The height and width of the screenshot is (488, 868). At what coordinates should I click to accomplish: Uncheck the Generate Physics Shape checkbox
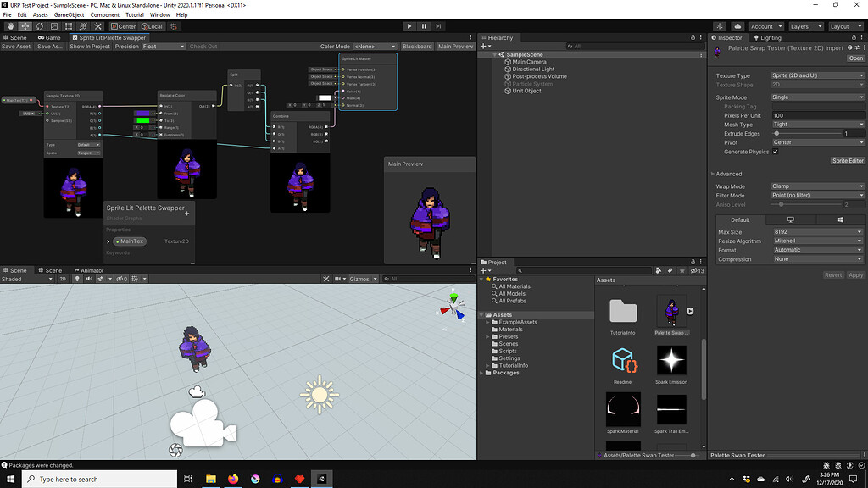click(776, 152)
